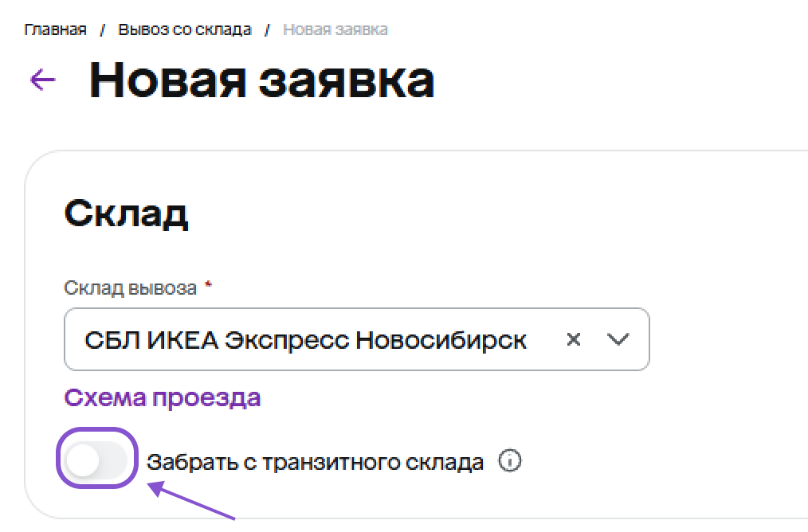The image size is (808, 532).
Task: Click the Склад section heading
Action: click(126, 213)
